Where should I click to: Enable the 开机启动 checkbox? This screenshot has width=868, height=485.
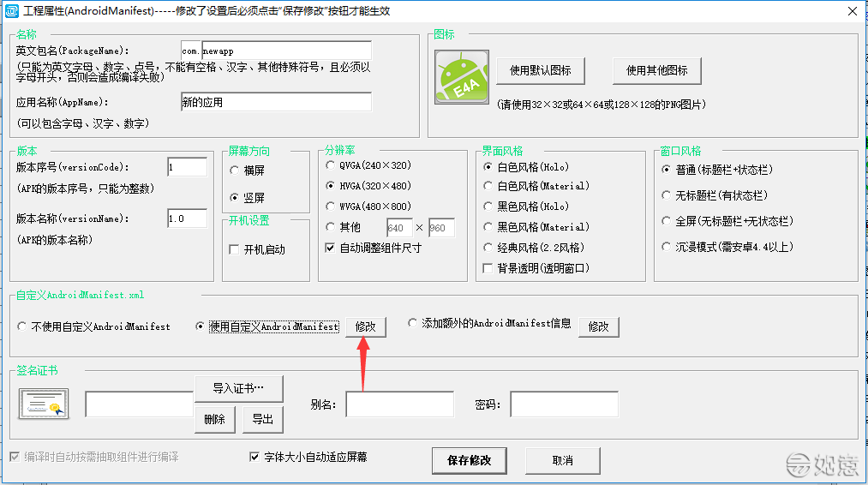235,250
